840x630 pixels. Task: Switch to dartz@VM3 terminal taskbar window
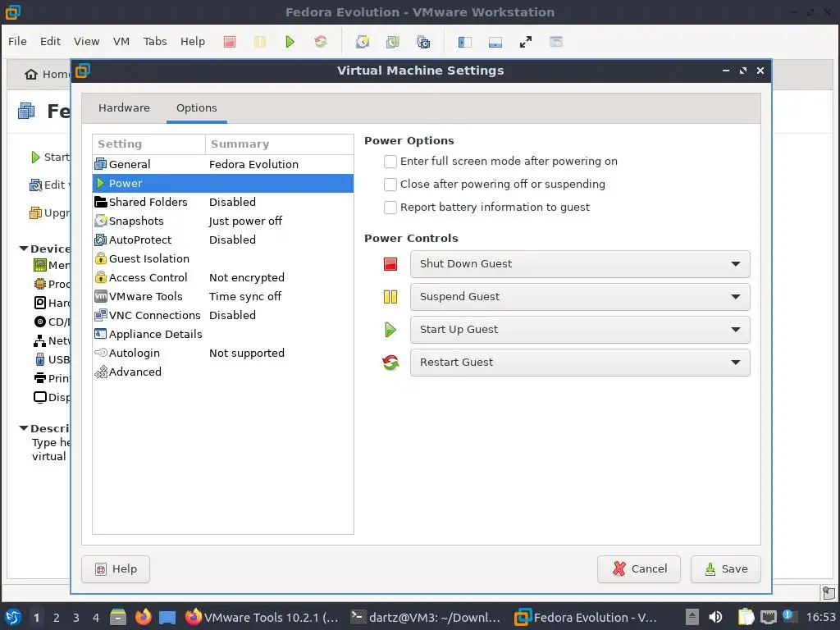pos(426,618)
